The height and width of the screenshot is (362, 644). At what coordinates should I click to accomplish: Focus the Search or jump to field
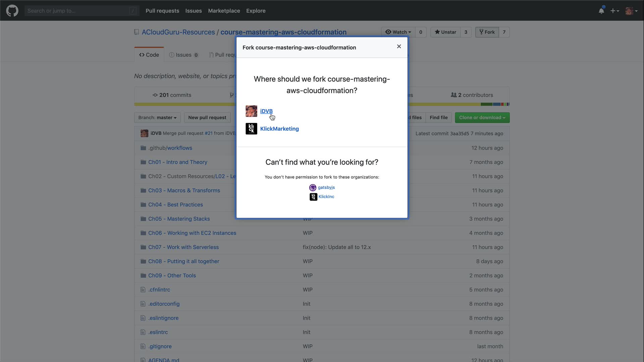coord(77,11)
